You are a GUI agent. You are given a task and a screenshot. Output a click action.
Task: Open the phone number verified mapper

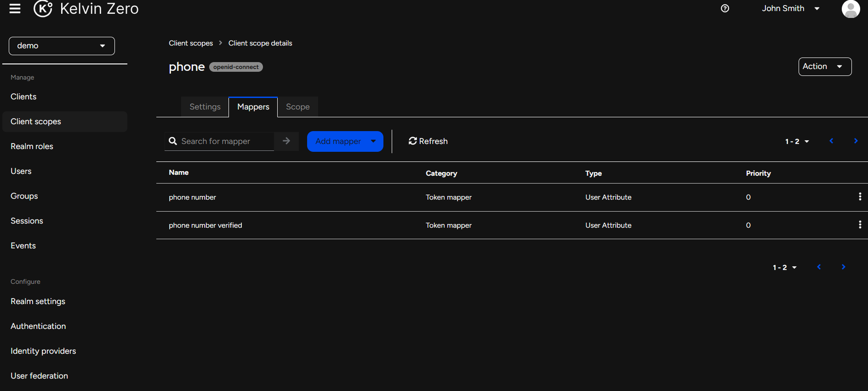pos(205,225)
